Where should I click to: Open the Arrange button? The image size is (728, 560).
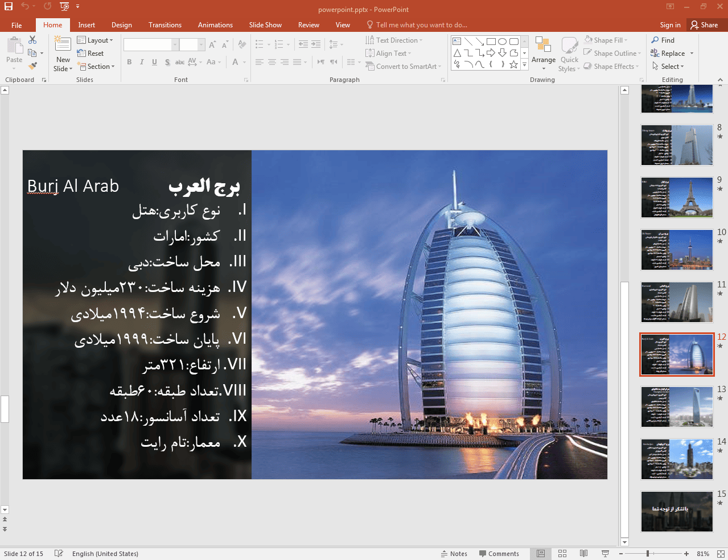tap(544, 54)
